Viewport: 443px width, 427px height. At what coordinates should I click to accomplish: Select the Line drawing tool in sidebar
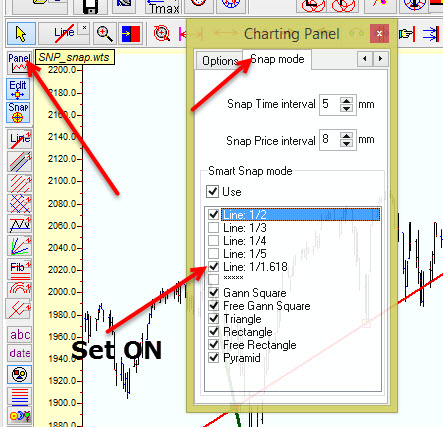click(20, 139)
